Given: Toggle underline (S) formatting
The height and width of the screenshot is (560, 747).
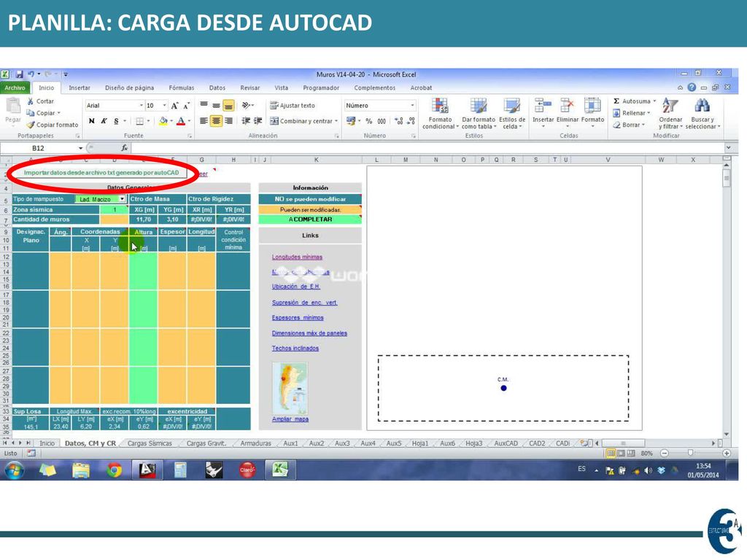Looking at the screenshot, I should point(116,121).
